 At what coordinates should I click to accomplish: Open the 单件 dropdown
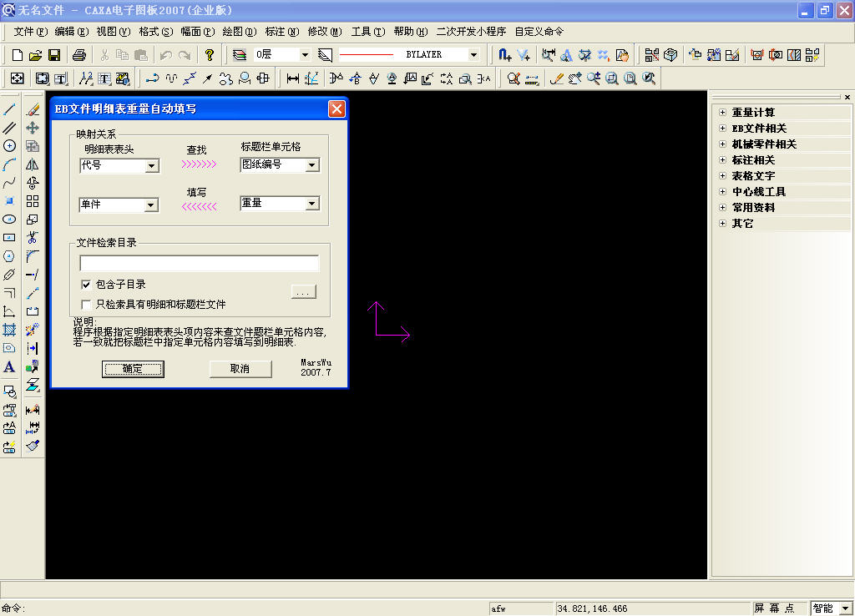(x=151, y=205)
